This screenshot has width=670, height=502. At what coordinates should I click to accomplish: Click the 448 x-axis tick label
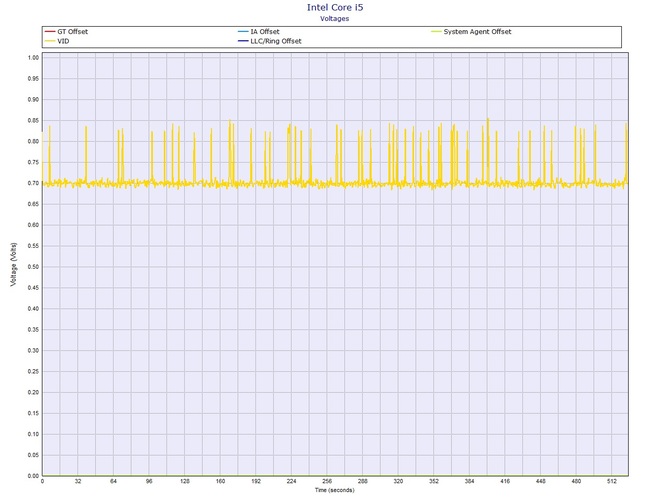[541, 481]
